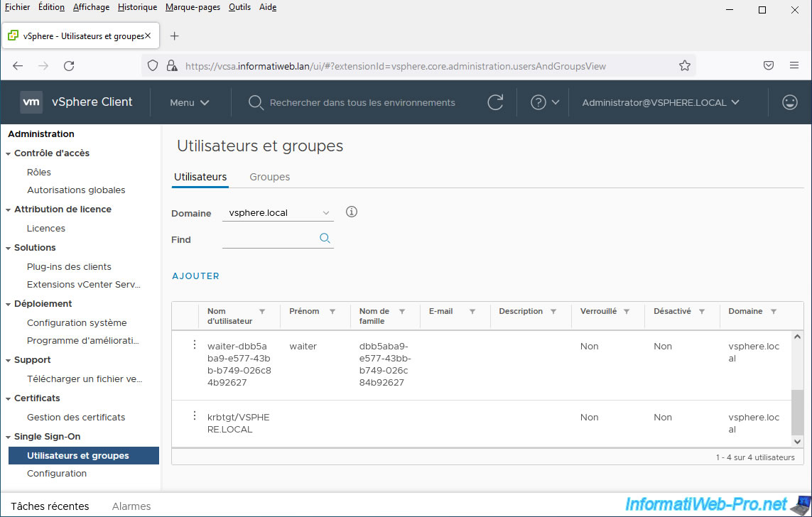Go back with the browser back arrow

(18, 66)
